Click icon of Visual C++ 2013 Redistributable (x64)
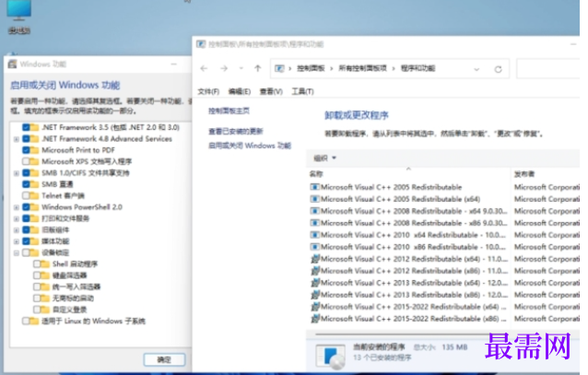Viewport: 588px width, 375px height. (x=315, y=283)
